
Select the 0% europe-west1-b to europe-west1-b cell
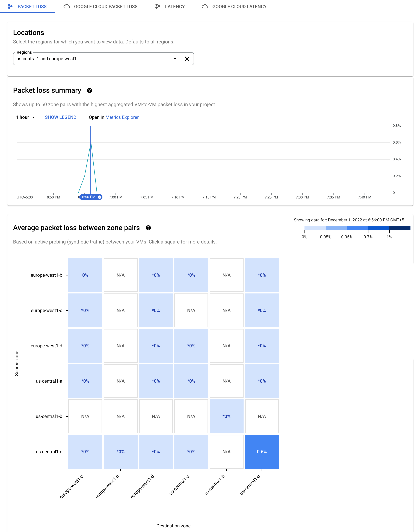85,275
